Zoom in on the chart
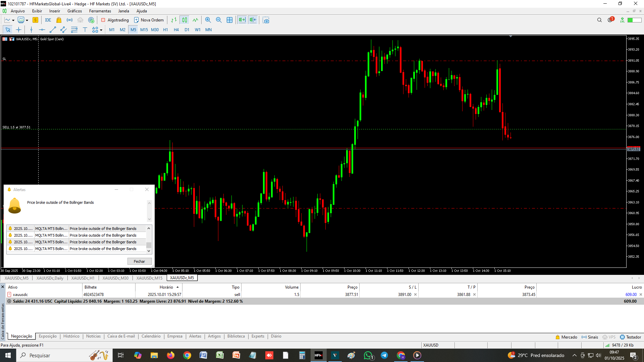This screenshot has height=362, width=644. pos(208,20)
